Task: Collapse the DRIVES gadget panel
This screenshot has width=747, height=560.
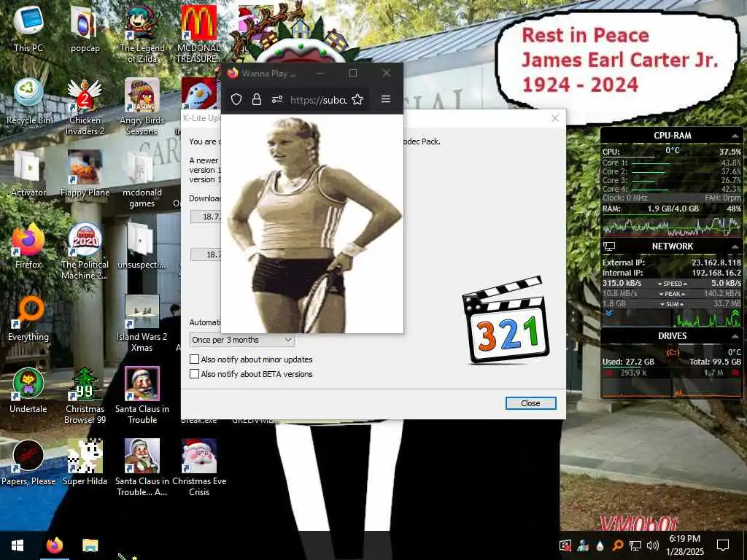Action: click(735, 336)
